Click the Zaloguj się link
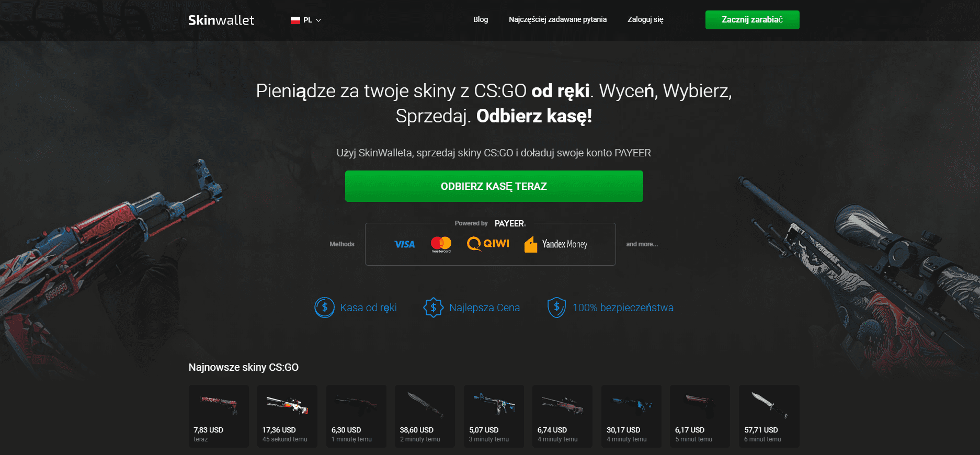 [x=645, y=19]
